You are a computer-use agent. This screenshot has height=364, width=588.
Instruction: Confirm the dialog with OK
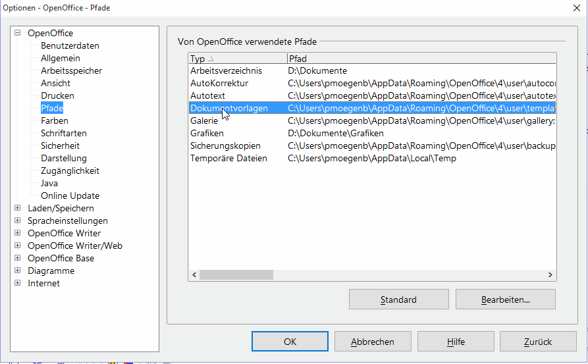click(x=290, y=342)
